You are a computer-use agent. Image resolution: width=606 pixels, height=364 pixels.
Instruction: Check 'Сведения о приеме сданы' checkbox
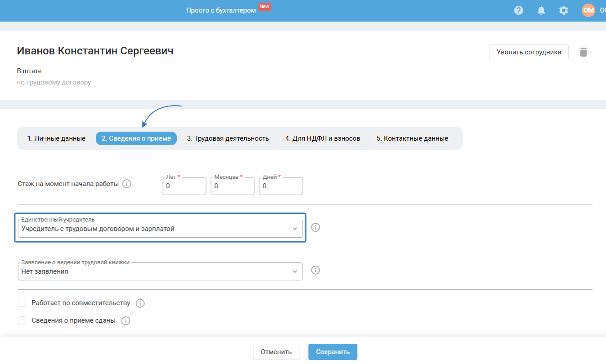(22, 321)
